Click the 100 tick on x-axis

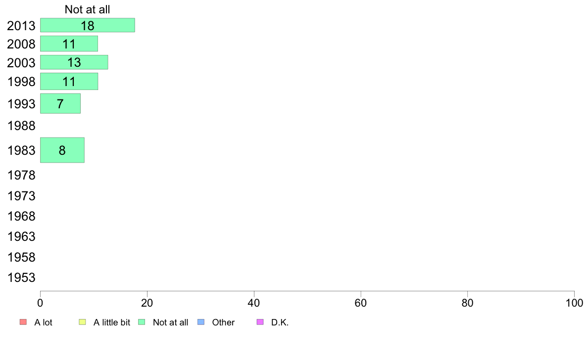[x=574, y=303]
